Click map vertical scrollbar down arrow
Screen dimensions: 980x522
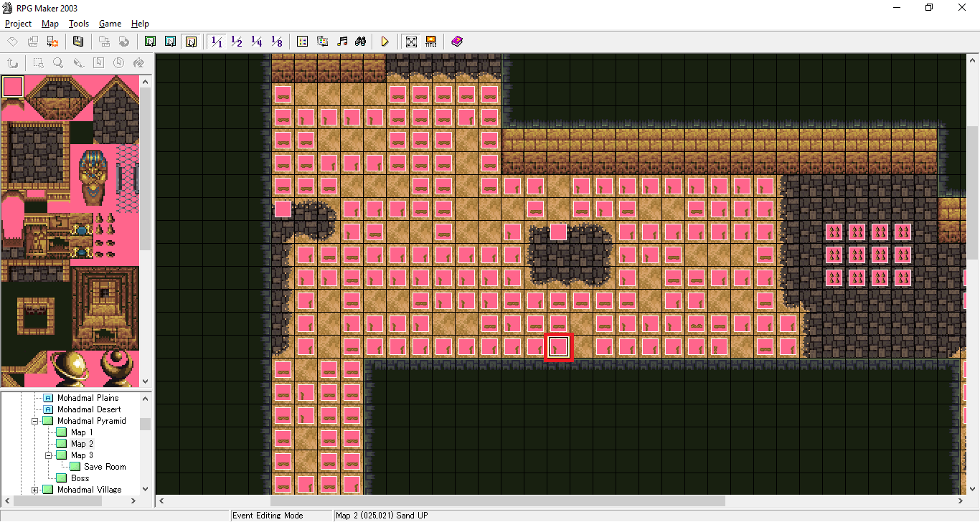pos(974,488)
